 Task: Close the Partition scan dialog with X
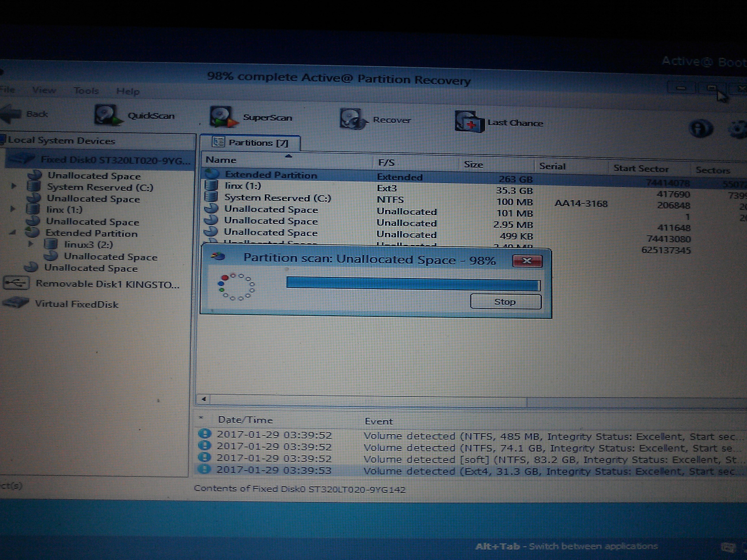[527, 261]
